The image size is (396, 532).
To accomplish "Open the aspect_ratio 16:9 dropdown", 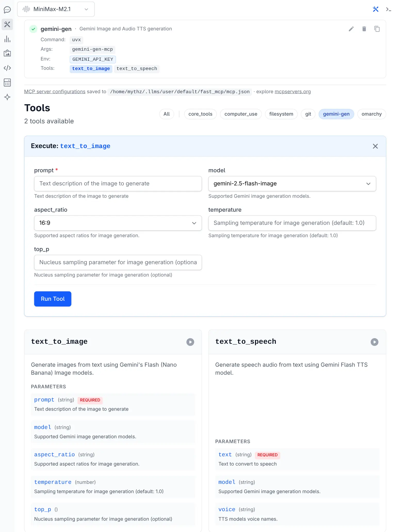I will pyautogui.click(x=118, y=223).
